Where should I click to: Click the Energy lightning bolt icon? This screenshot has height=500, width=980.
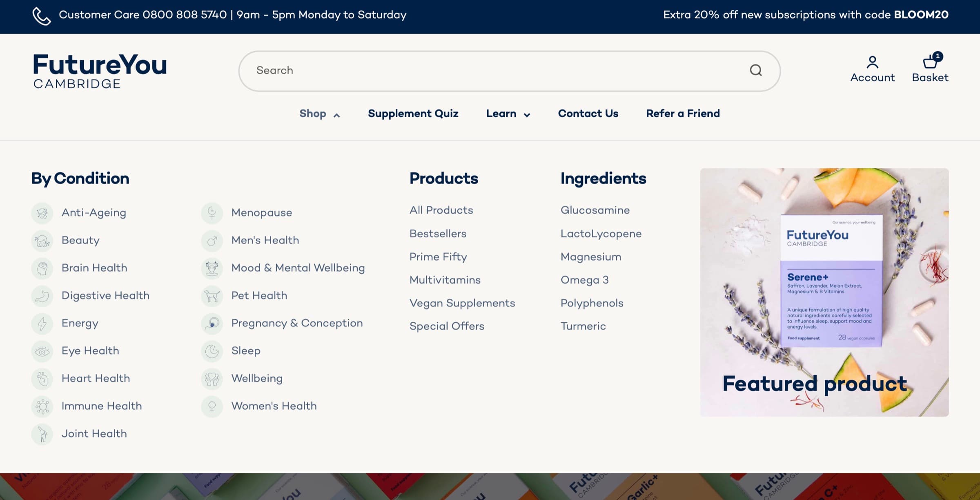click(x=42, y=324)
